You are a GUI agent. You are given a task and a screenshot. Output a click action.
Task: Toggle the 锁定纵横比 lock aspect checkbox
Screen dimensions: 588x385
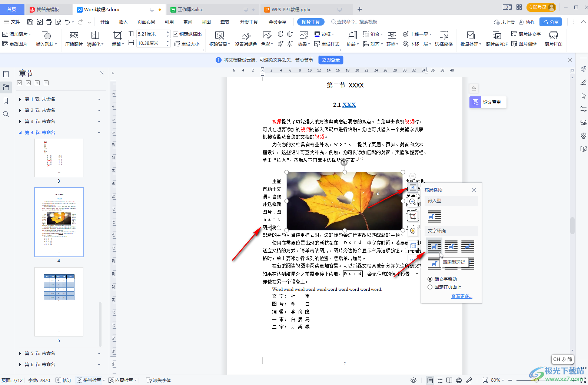coord(176,34)
